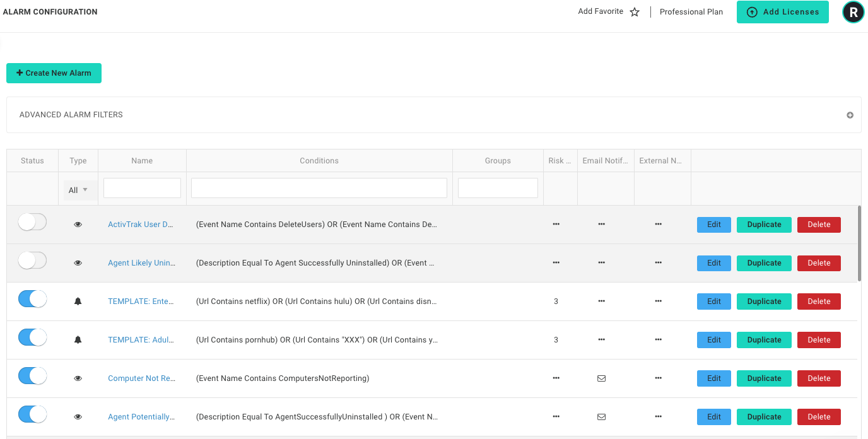This screenshot has width=868, height=439.
Task: Click external notification ellipsis in Agent Potentially row
Action: pyautogui.click(x=658, y=417)
